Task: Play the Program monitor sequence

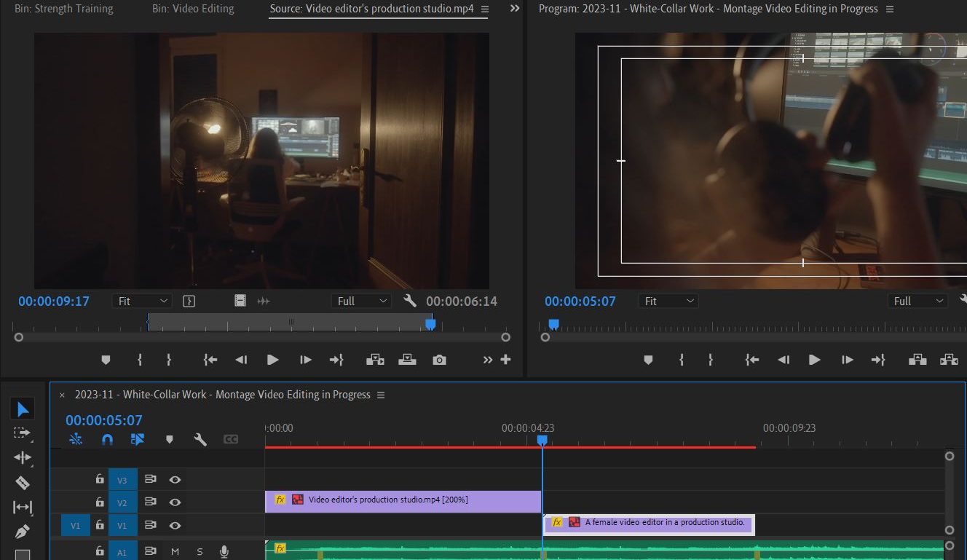Action: [815, 360]
